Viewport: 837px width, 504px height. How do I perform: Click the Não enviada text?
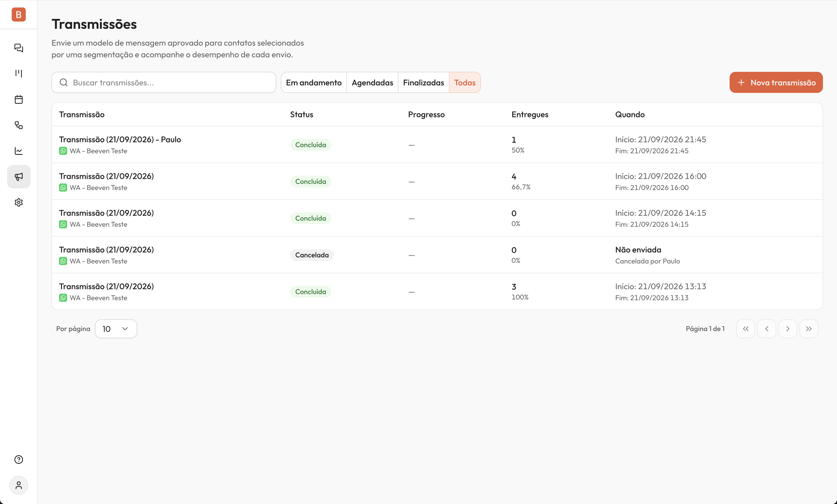click(638, 250)
